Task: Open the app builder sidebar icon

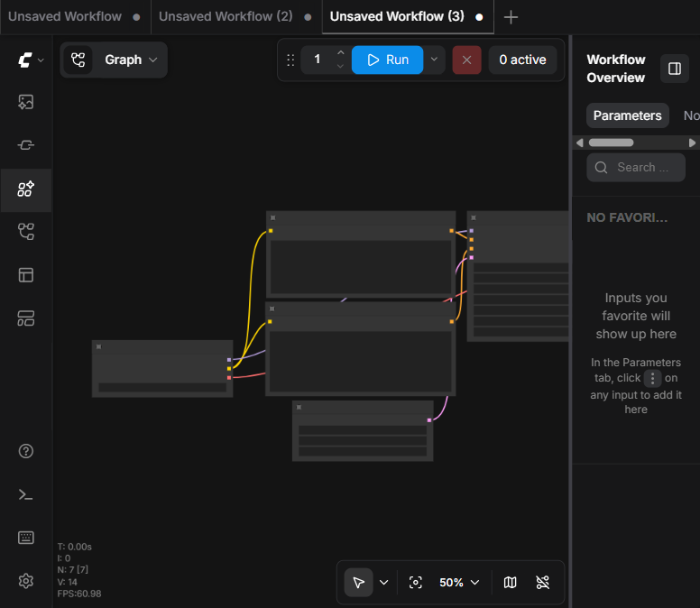Action: pos(26,318)
